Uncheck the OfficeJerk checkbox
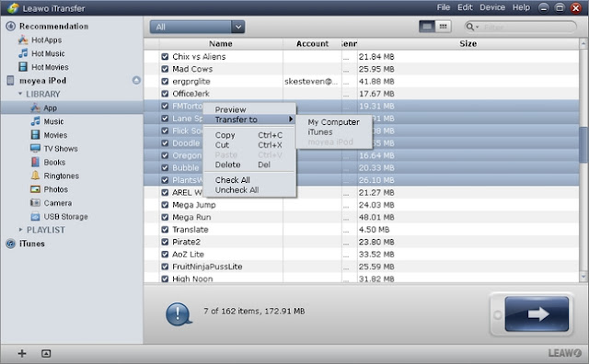 [x=165, y=94]
